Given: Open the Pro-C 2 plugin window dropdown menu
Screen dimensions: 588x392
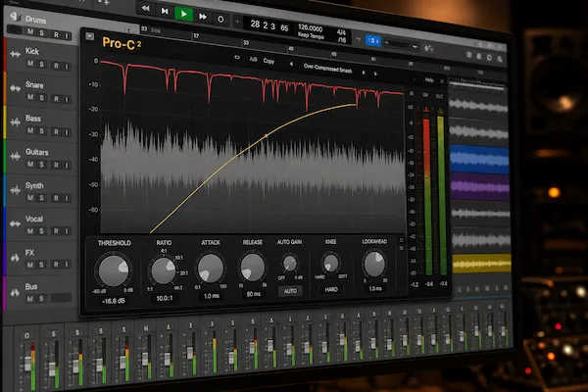Looking at the screenshot, I should pos(89,36).
